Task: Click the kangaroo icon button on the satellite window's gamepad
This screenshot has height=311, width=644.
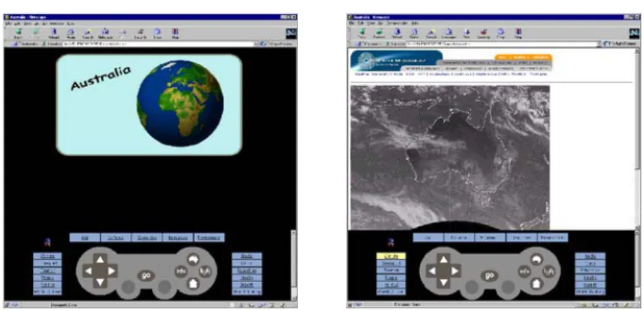Action: 548,271
